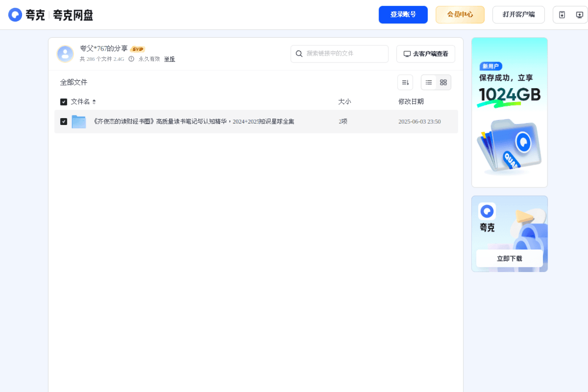Click the mobile app download icon
The width and height of the screenshot is (588, 392).
561,14
